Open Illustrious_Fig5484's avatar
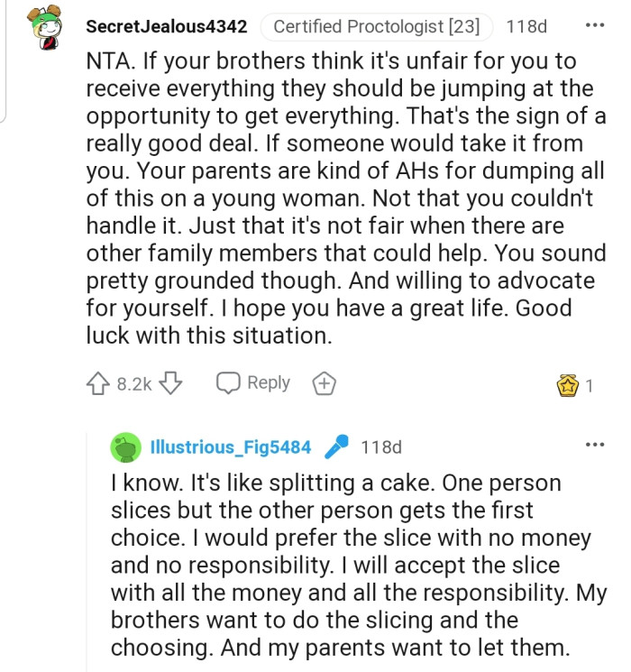 [x=126, y=446]
